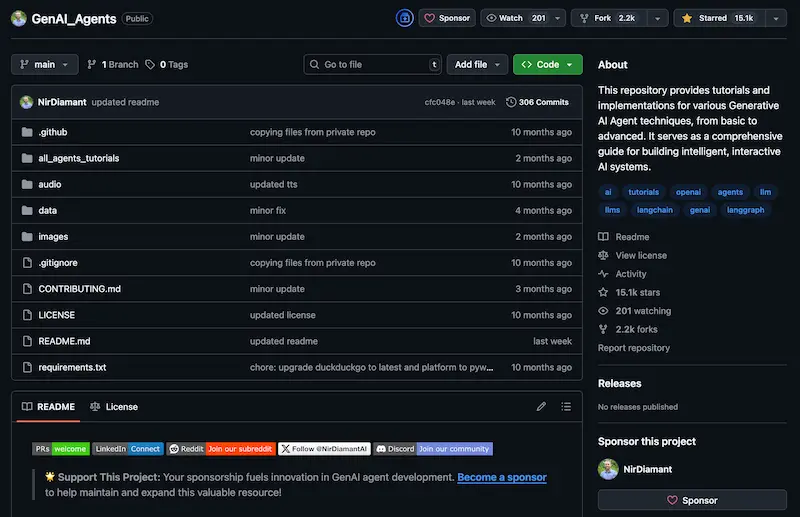Open the Readme link in About sidebar

pos(624,237)
